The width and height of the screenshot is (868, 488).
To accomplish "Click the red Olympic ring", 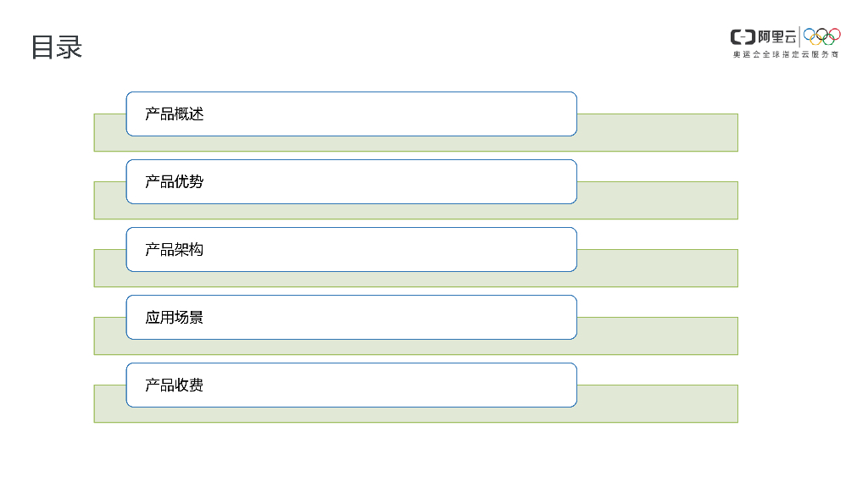I will pyautogui.click(x=835, y=34).
